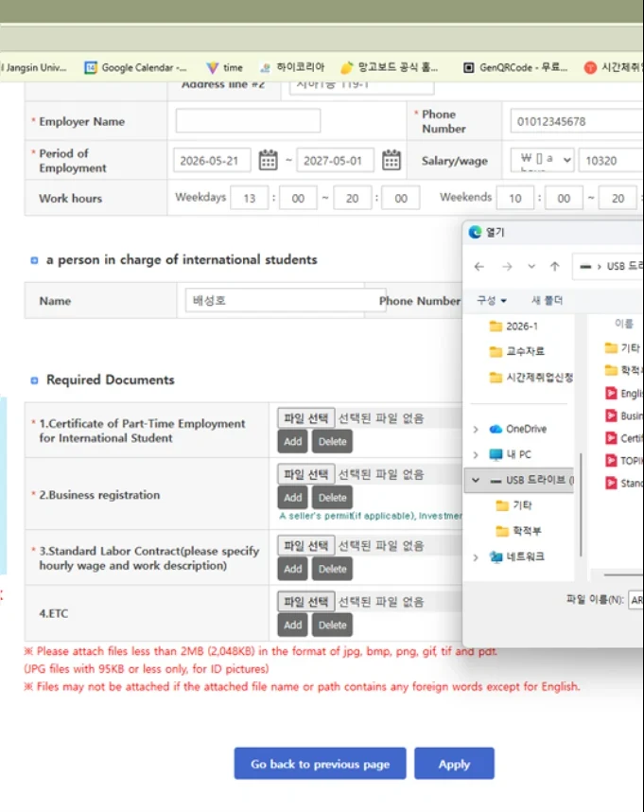Open recent locations dropdown in file dialog
644x812 pixels.
[531, 266]
